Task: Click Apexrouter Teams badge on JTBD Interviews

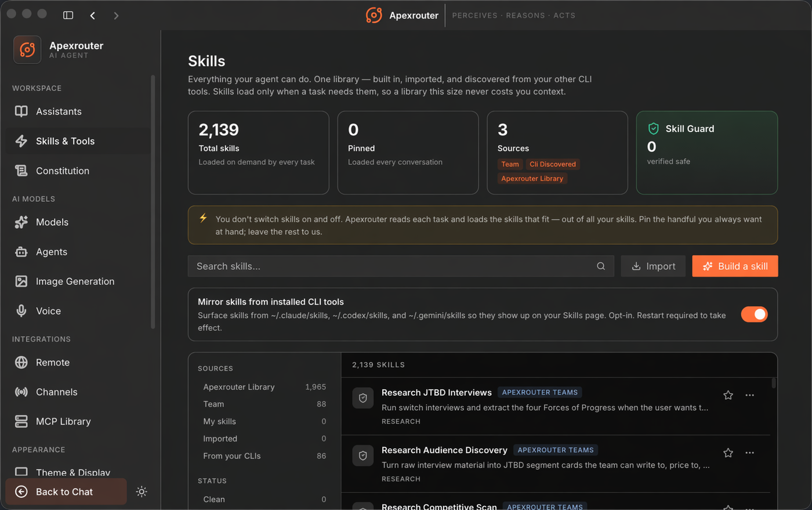Action: click(x=540, y=393)
